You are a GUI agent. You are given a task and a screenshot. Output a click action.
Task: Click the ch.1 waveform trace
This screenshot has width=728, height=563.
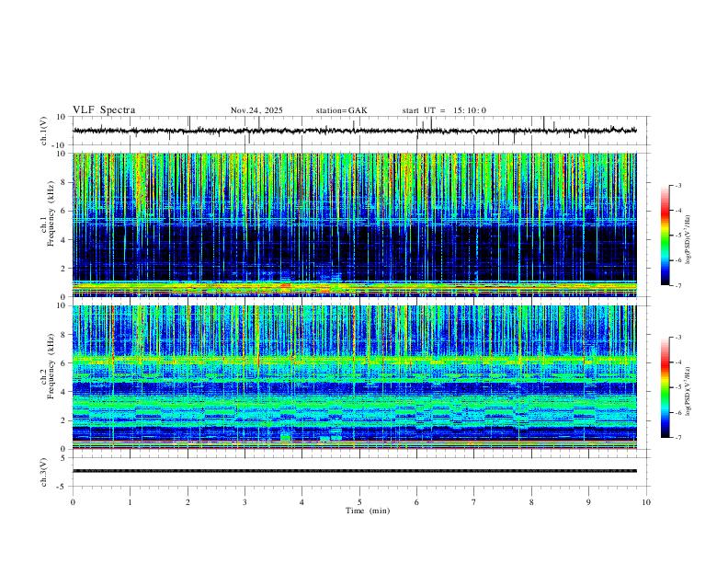click(x=355, y=131)
